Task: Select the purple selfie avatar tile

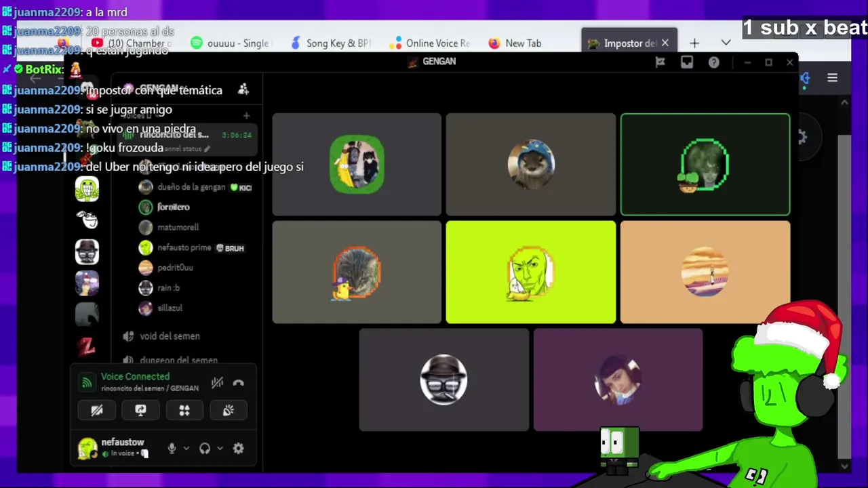Action: point(618,380)
